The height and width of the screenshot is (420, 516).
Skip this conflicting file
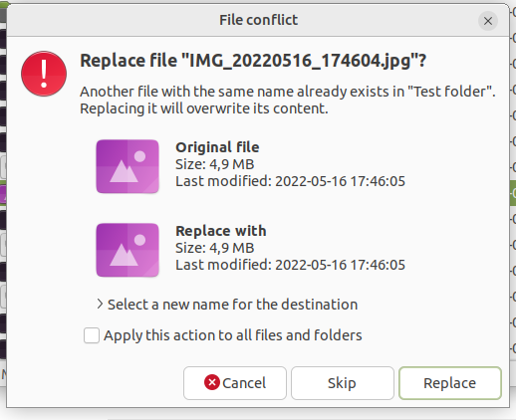(x=343, y=383)
